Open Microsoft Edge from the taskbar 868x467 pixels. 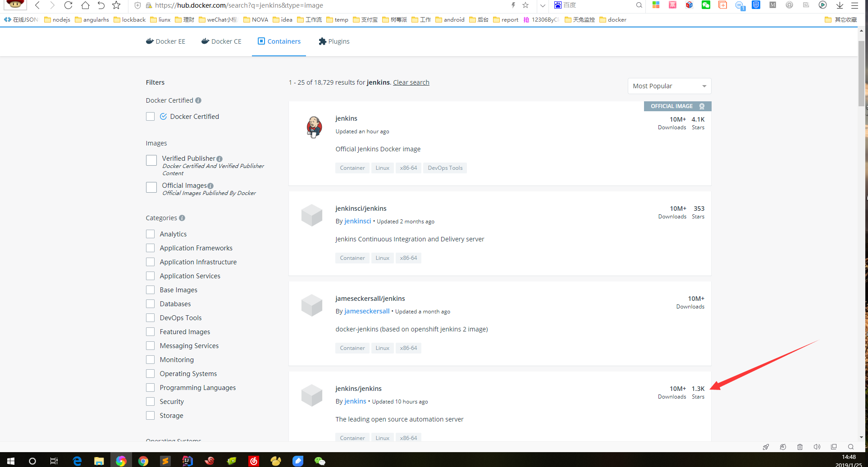[77, 461]
